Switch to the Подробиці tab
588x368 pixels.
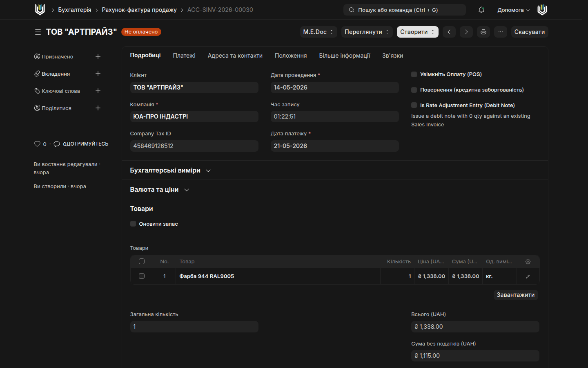tap(145, 55)
